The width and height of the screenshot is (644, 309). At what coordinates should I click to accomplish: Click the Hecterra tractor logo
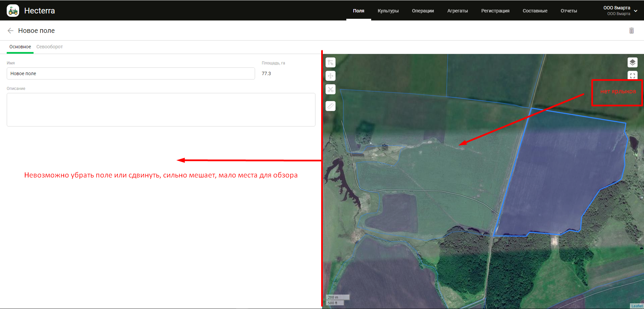click(x=13, y=11)
